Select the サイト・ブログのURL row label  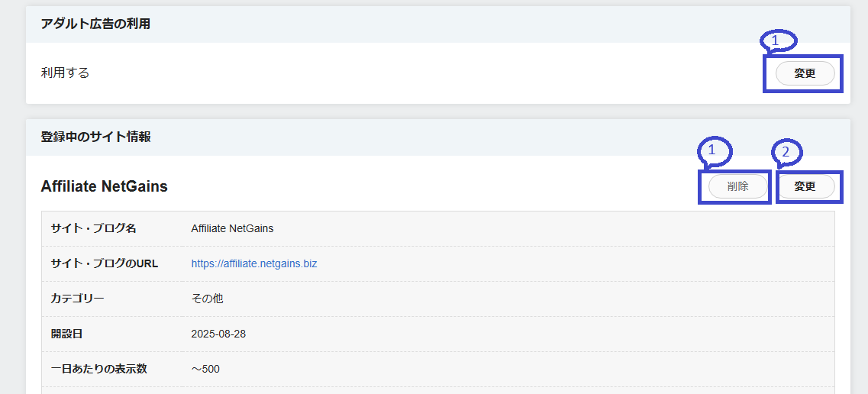pos(104,263)
